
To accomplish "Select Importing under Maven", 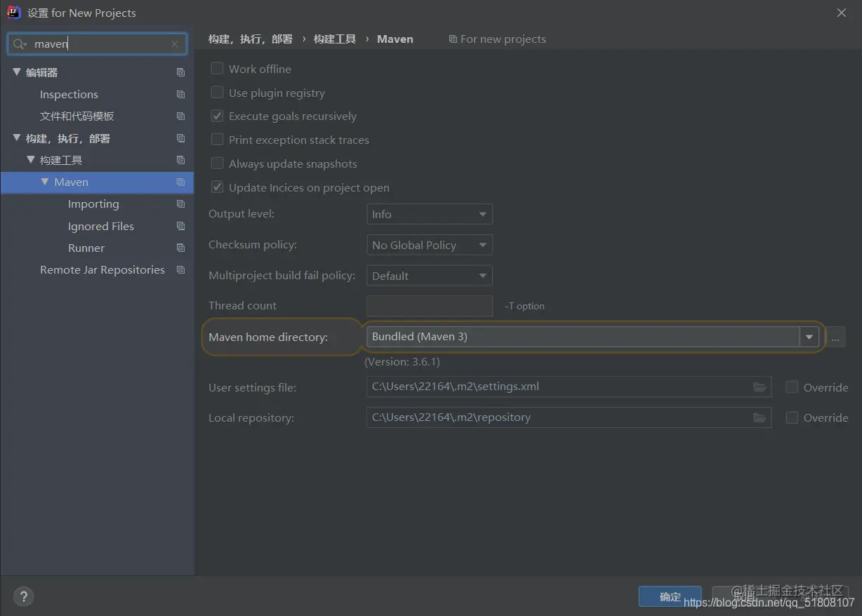I will tap(93, 204).
